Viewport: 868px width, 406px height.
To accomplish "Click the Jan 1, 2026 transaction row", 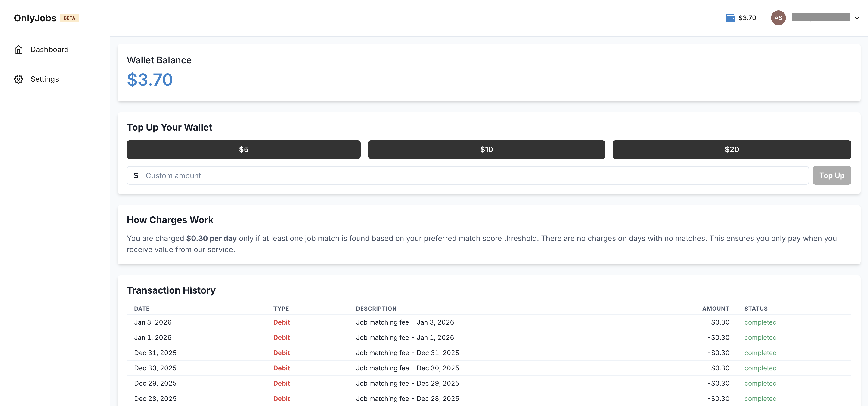I will (404, 337).
